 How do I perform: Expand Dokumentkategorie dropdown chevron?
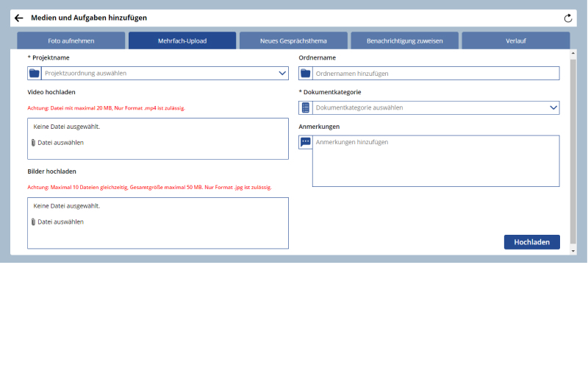(553, 107)
